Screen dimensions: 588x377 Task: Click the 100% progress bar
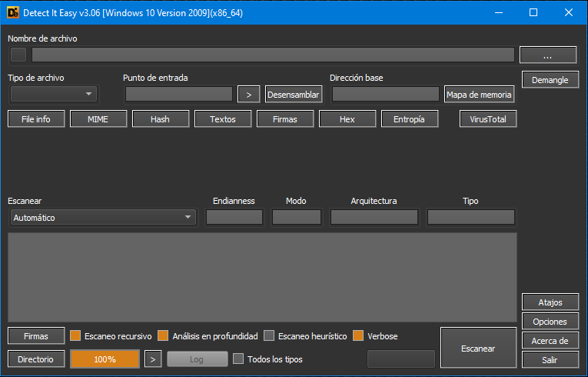pos(105,359)
